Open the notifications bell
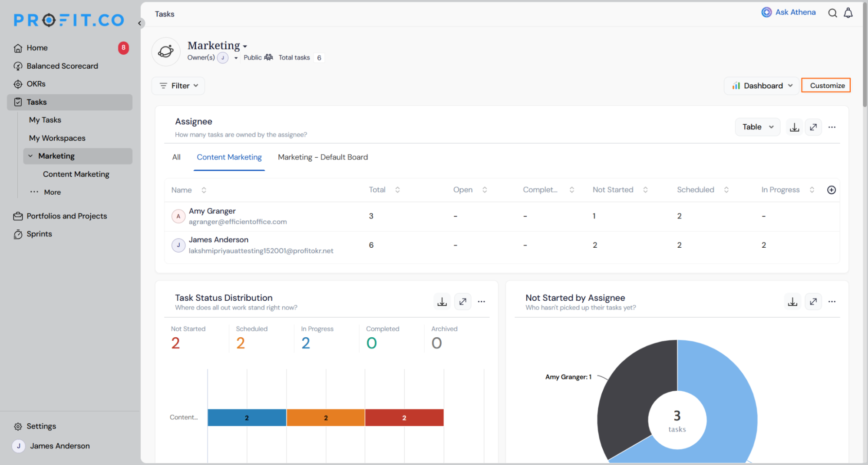This screenshot has width=868, height=465. [848, 13]
